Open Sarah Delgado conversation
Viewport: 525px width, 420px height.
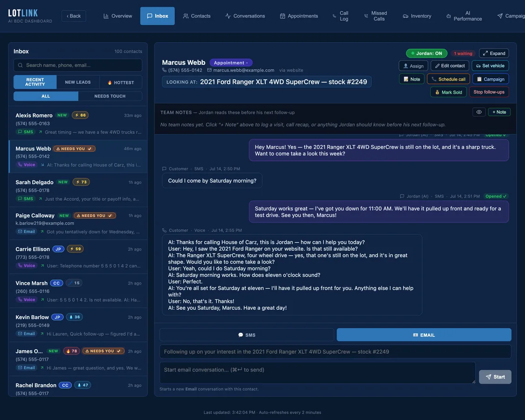[x=78, y=190]
